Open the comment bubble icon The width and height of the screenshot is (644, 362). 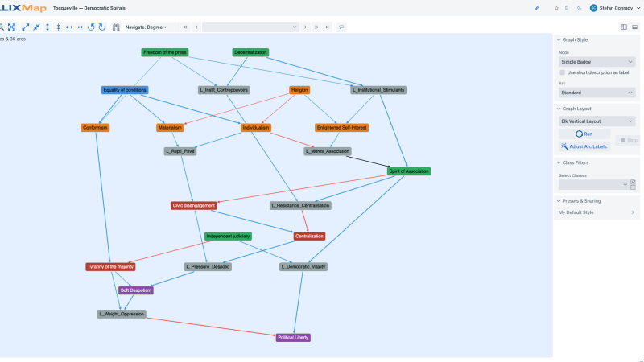(x=341, y=27)
